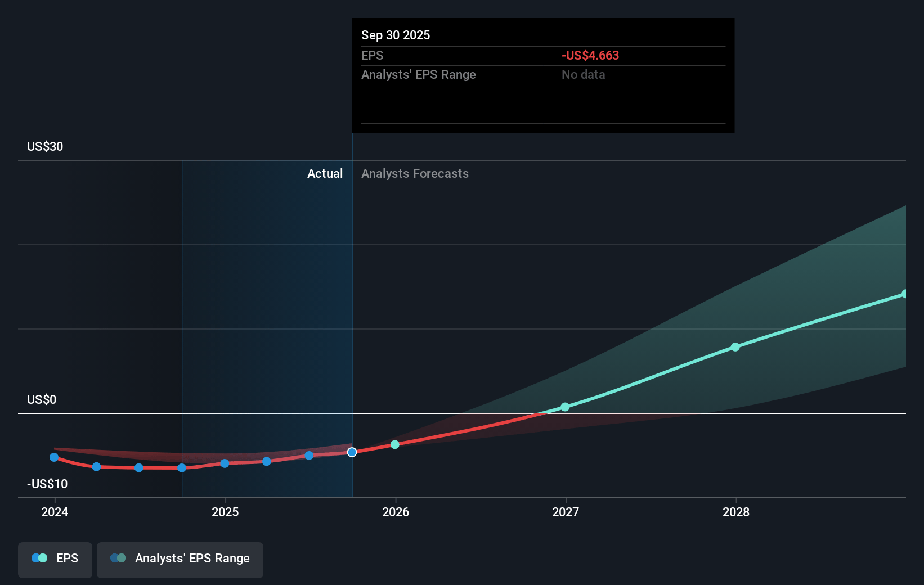Toggle the EPS legend series
This screenshot has height=585, width=924.
55,559
